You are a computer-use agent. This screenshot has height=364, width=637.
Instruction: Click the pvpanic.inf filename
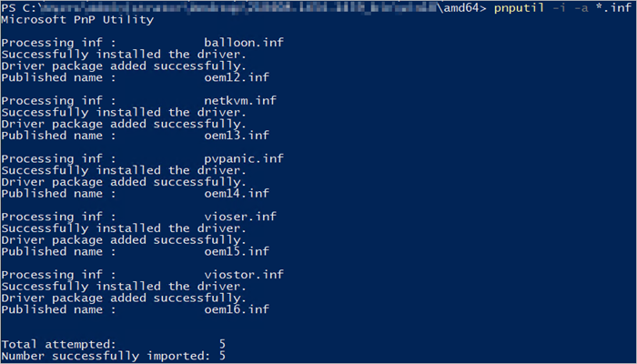point(244,159)
